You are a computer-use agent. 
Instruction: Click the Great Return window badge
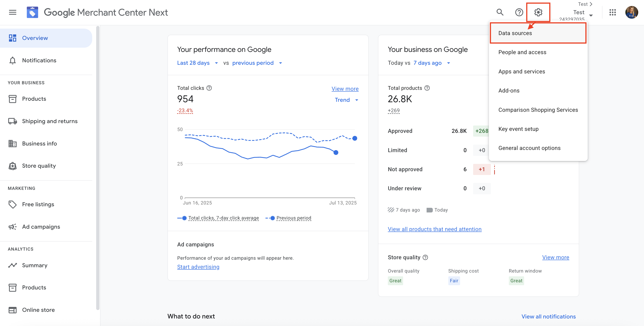tap(516, 281)
